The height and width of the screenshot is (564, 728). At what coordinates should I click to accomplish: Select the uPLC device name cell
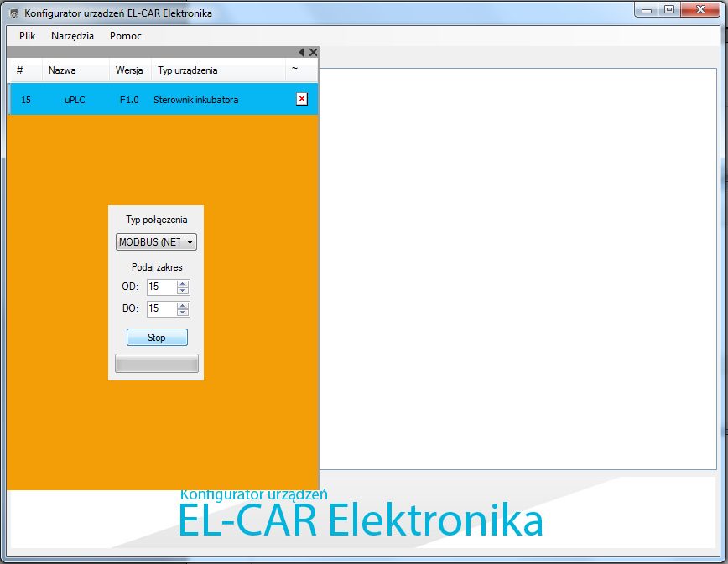75,100
